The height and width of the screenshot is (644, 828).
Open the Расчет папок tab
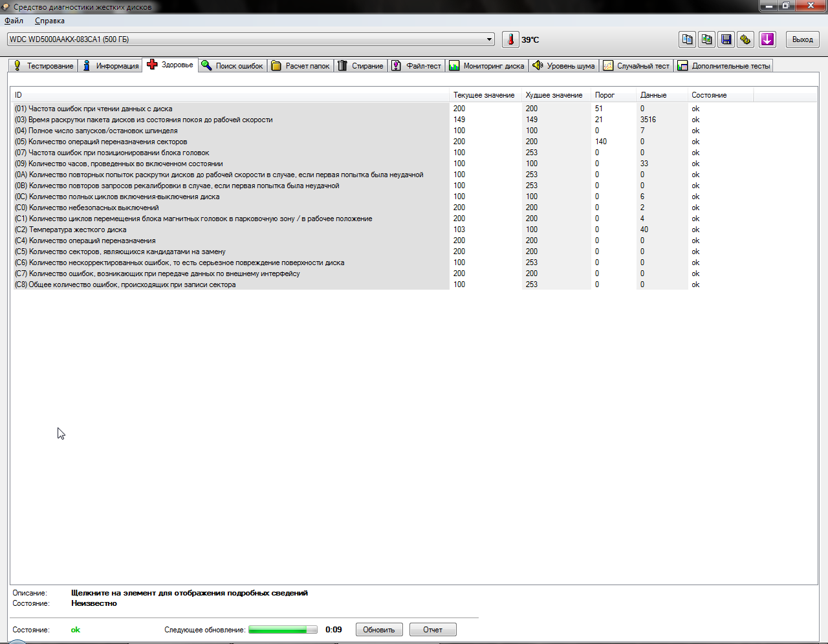301,66
